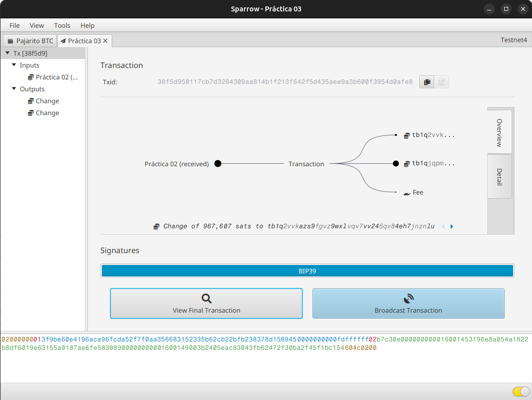Open the Help menu
The height and width of the screenshot is (400, 532).
[87, 25]
